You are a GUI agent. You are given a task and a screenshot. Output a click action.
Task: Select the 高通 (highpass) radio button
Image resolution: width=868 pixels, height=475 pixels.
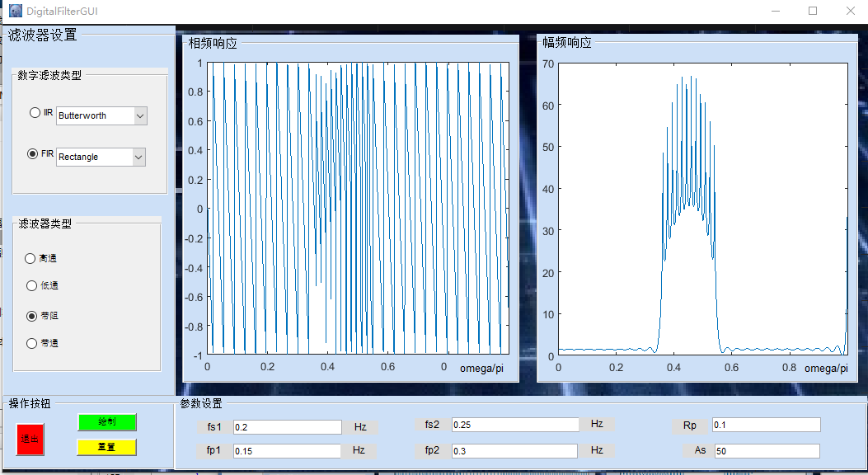(x=30, y=257)
